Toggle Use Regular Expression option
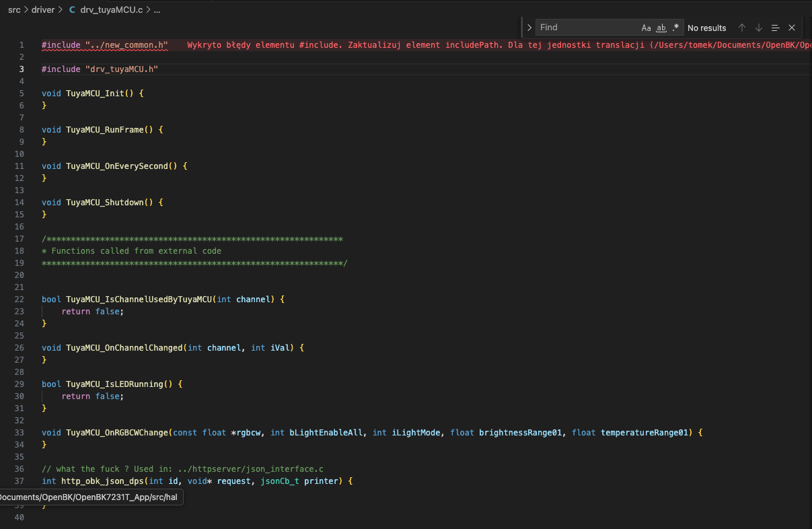Viewport: 812px width, 529px height. click(675, 28)
